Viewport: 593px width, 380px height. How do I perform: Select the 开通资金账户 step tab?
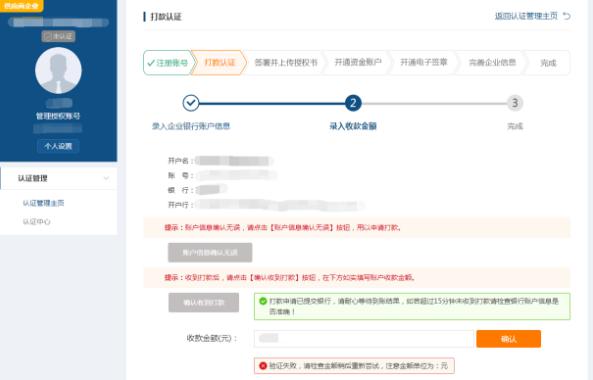click(358, 63)
